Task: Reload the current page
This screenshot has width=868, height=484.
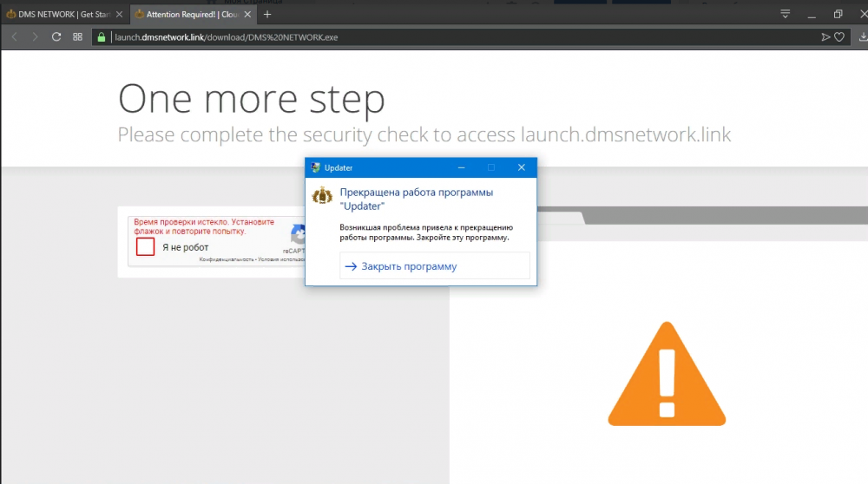Action: 56,36
